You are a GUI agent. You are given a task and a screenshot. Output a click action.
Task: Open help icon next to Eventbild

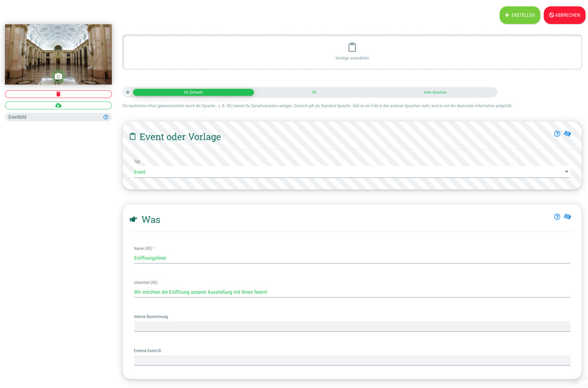point(106,117)
